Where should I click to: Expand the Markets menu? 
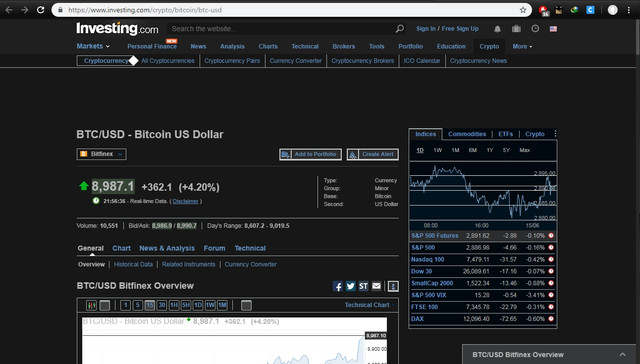[93, 46]
